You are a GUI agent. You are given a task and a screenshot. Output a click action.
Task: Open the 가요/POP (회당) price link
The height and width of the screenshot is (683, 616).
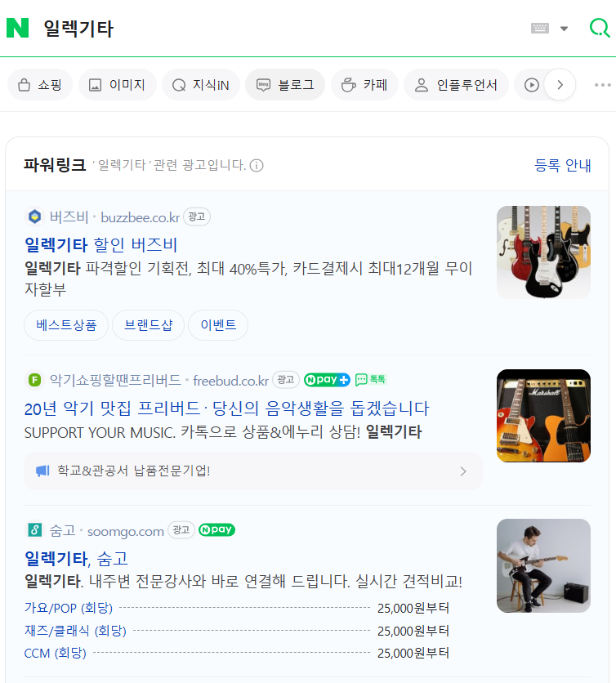pyautogui.click(x=69, y=608)
